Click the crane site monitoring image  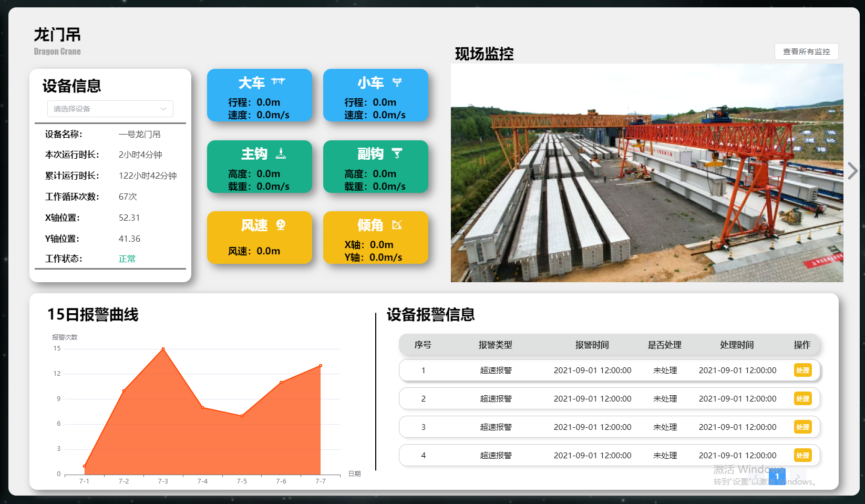647,173
